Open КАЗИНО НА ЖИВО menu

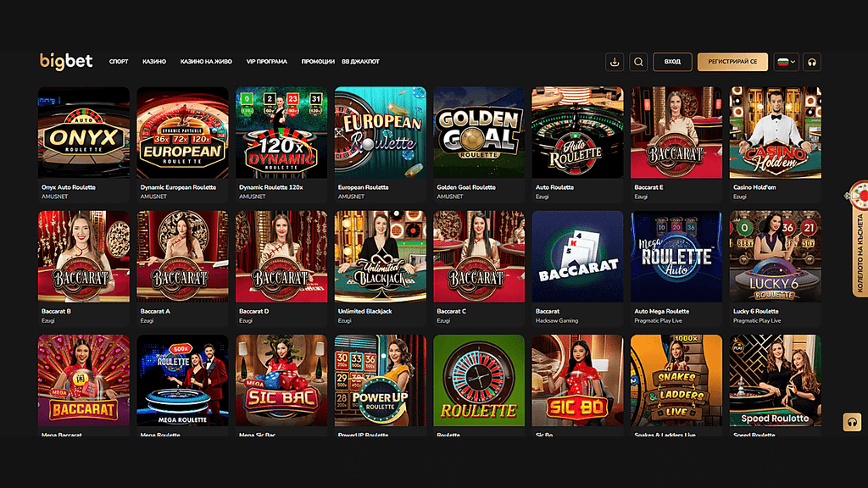pos(206,62)
